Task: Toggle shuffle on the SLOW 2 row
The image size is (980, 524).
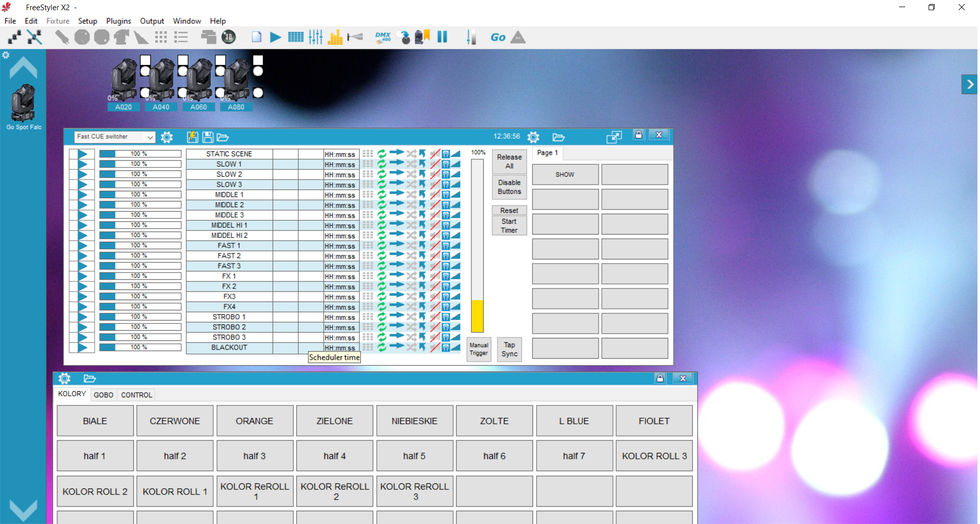Action: 411,174
